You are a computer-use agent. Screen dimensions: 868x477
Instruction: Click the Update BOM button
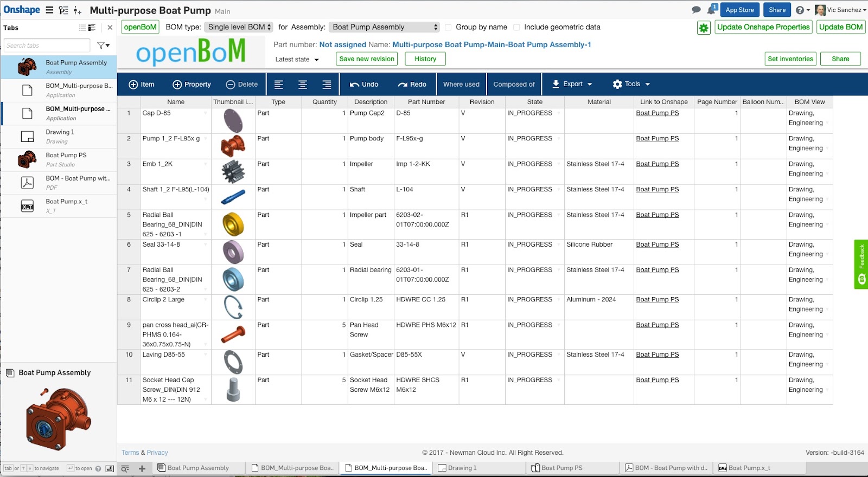point(841,27)
